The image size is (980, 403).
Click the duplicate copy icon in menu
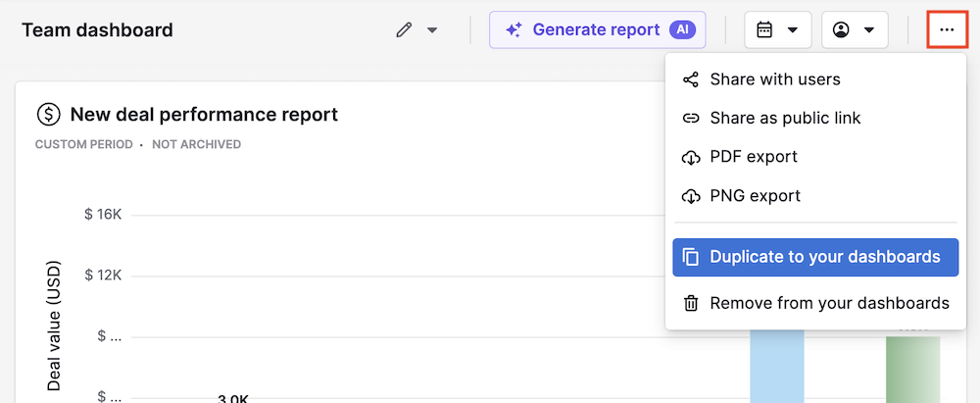coord(690,257)
